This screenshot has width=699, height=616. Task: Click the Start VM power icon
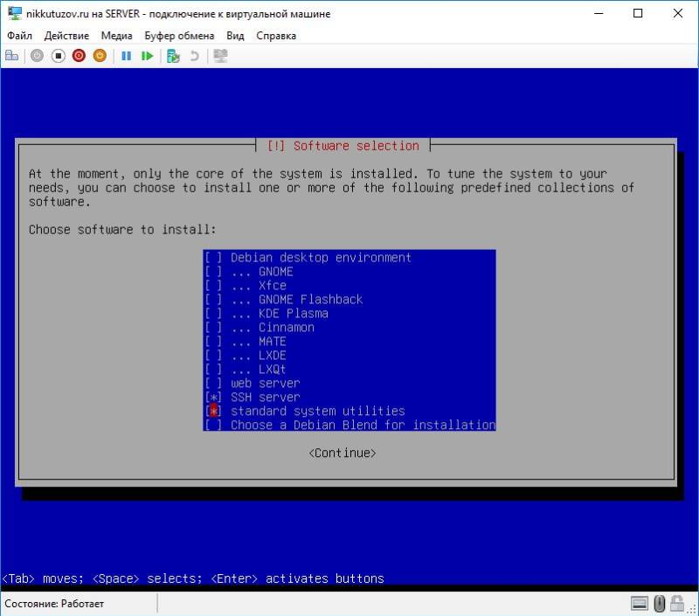click(35, 55)
